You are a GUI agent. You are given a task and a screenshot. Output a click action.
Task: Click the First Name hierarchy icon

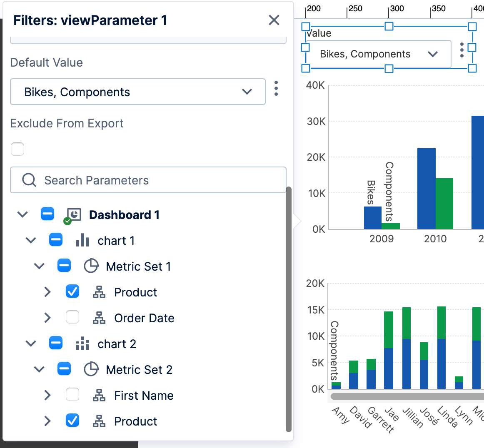click(x=99, y=396)
